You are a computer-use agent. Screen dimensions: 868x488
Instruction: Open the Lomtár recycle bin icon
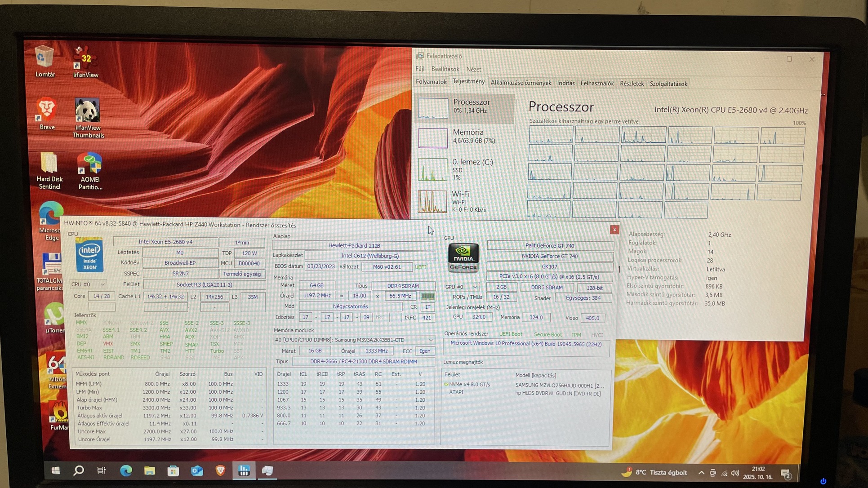(x=45, y=61)
